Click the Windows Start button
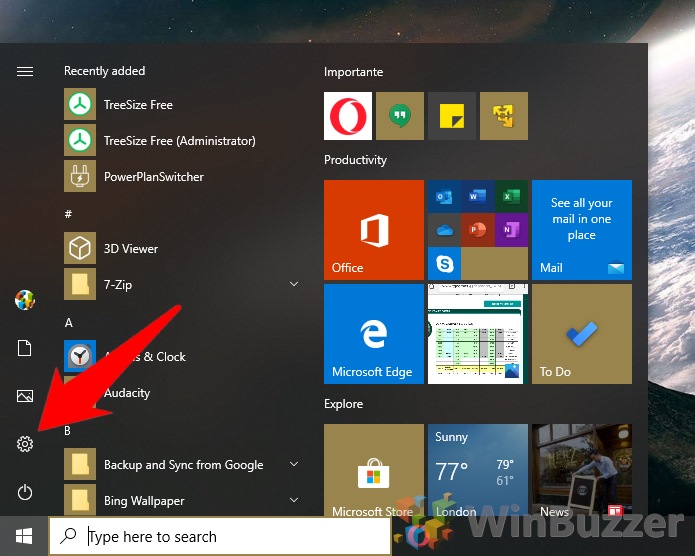Screen dimensions: 695x556 point(24,536)
